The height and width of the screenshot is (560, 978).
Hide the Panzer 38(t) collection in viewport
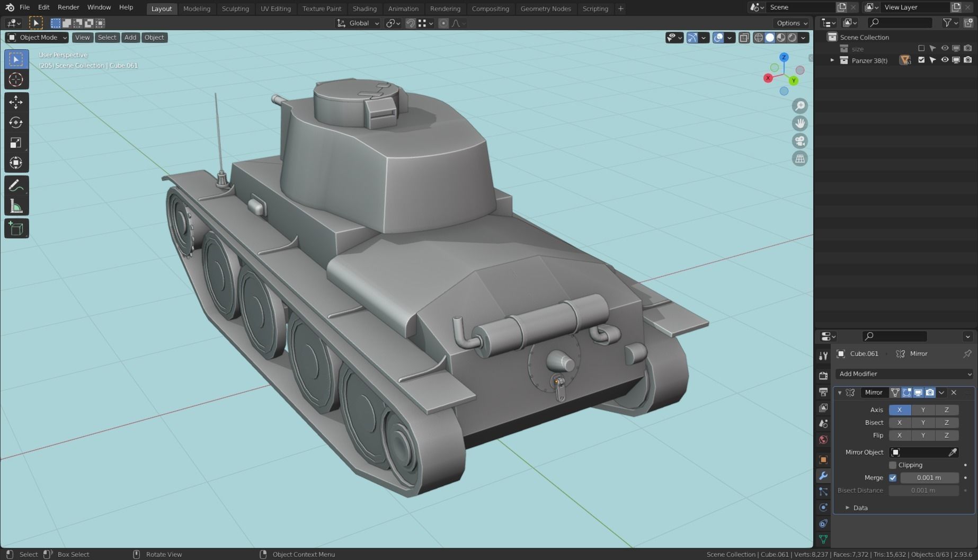pos(944,60)
